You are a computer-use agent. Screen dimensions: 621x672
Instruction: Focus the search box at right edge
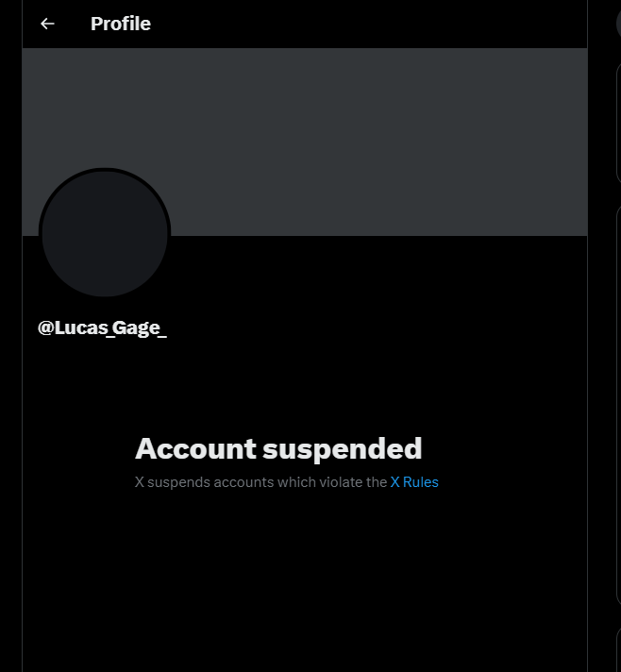pos(618,24)
